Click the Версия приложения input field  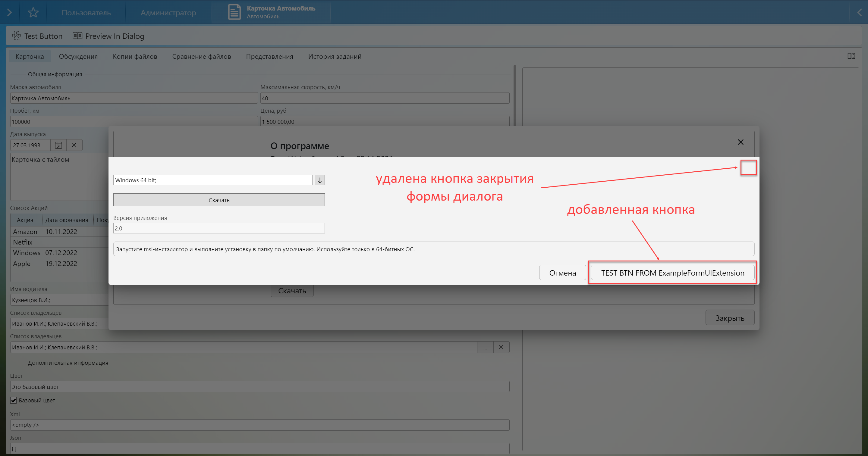tap(219, 228)
